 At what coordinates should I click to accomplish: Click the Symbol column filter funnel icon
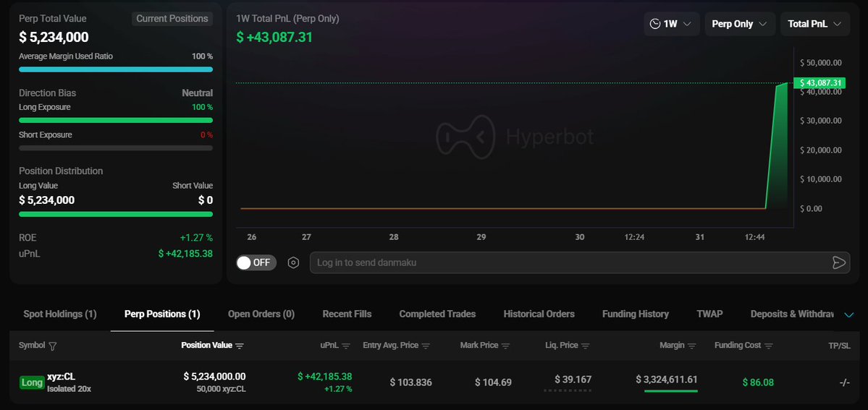click(x=53, y=346)
